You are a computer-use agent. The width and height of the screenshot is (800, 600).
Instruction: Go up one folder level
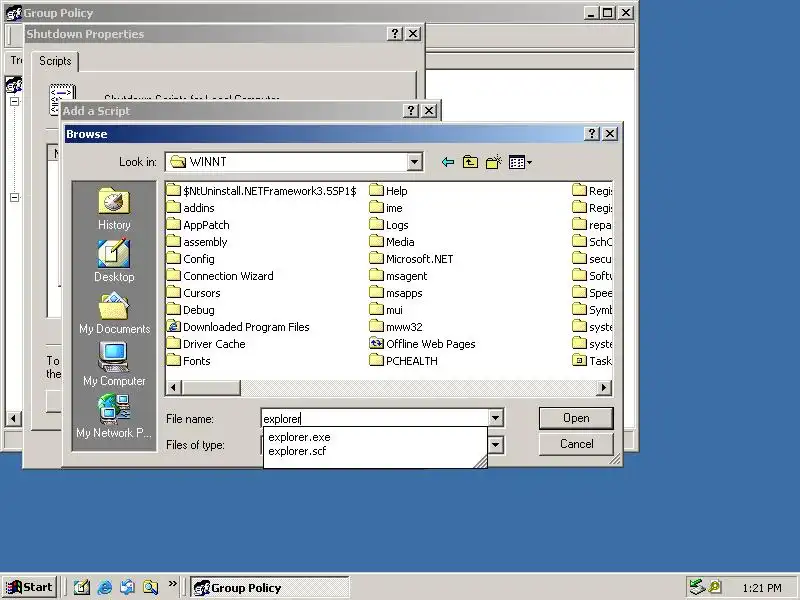click(x=470, y=162)
